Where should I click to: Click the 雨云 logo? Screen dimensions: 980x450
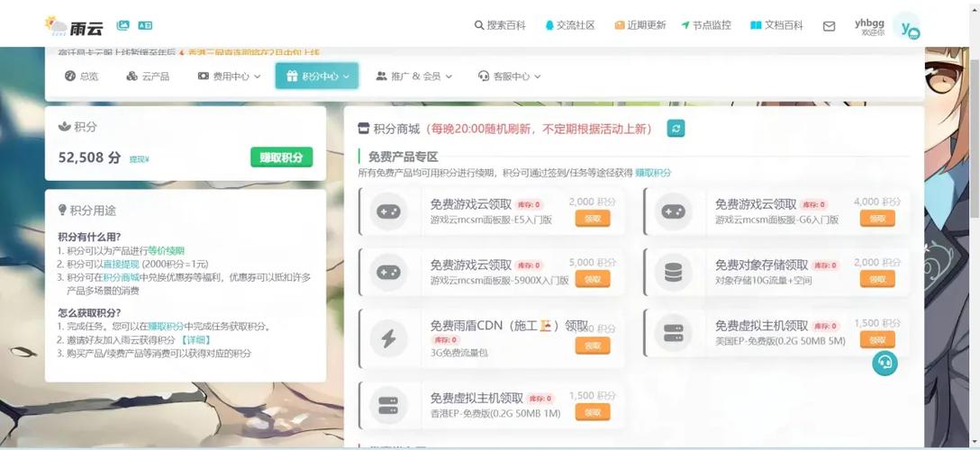pos(74,26)
